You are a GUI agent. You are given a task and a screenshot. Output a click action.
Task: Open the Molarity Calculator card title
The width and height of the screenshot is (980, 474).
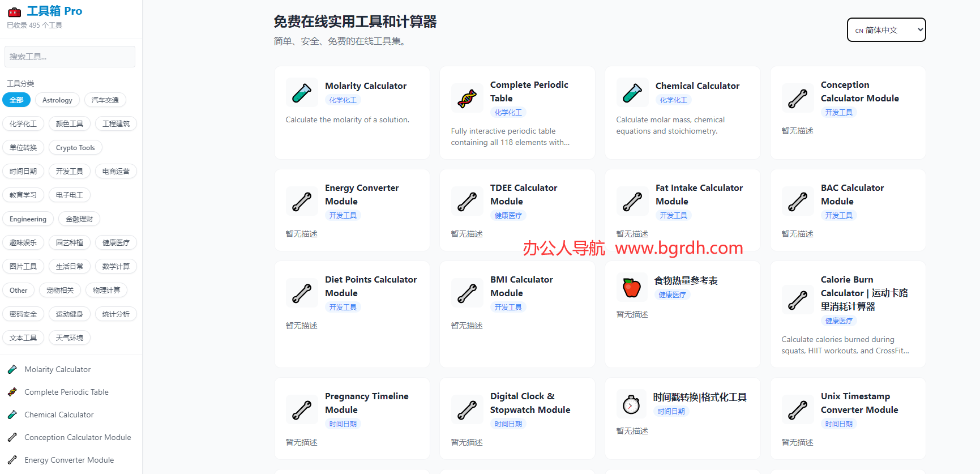coord(366,86)
